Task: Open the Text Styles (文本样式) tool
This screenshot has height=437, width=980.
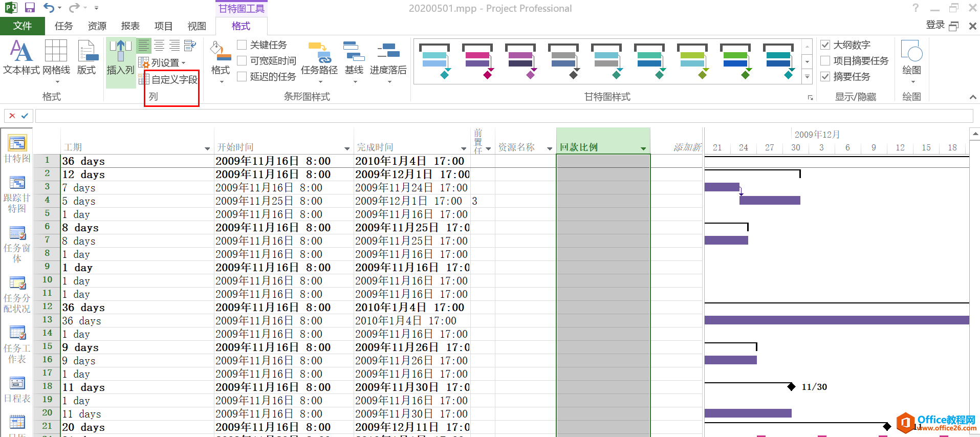Action: 21,57
